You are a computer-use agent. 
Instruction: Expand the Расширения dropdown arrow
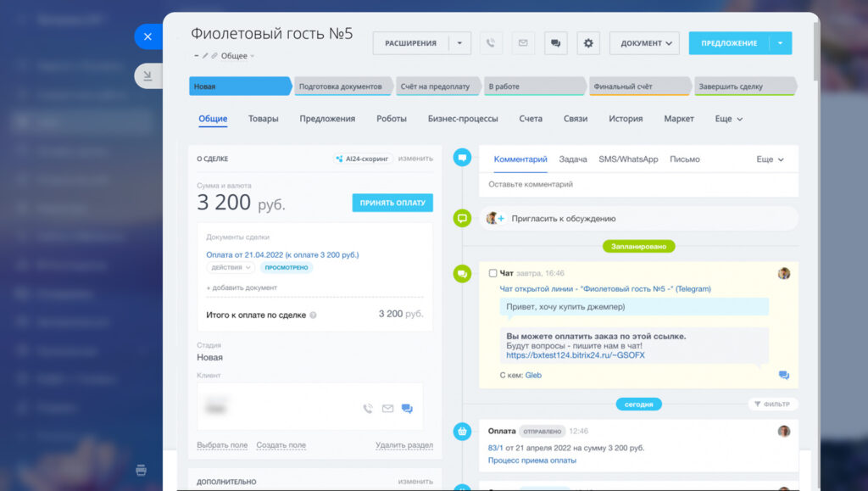pyautogui.click(x=459, y=43)
